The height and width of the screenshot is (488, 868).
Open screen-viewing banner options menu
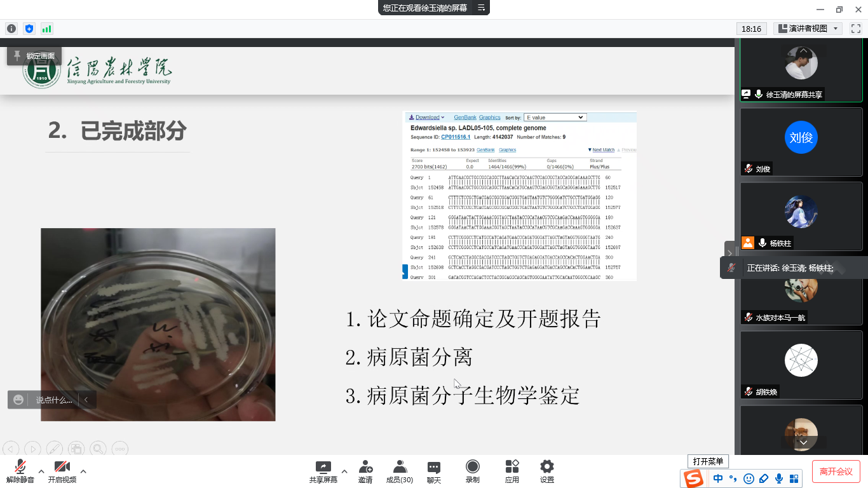pyautogui.click(x=481, y=8)
